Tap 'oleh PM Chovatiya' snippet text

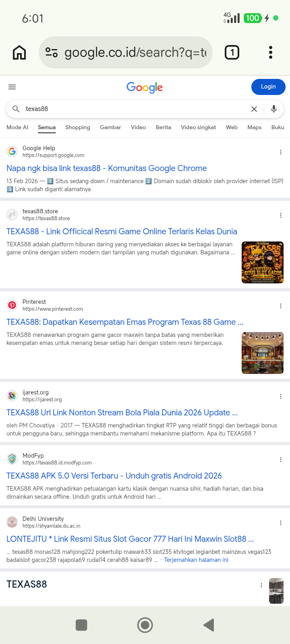pos(31,425)
